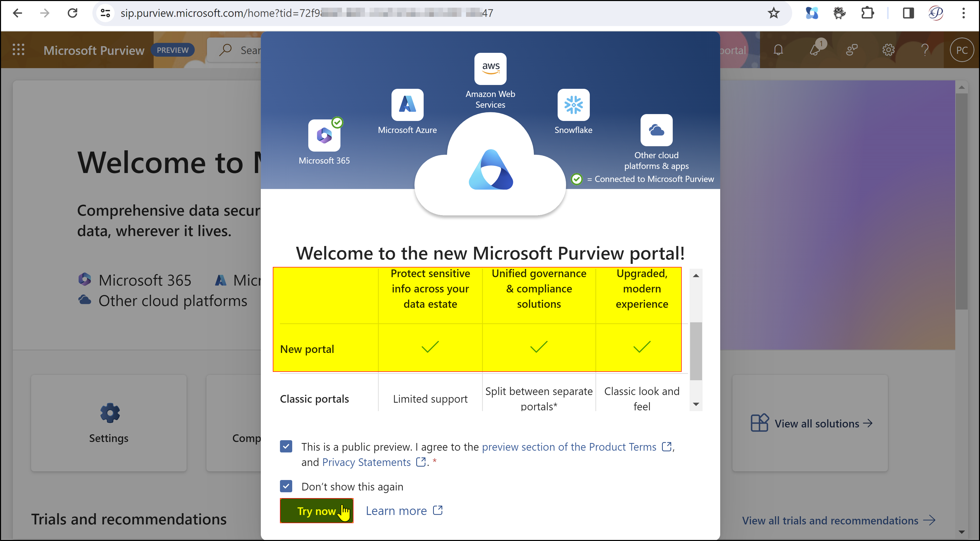Click the PREVIEW badge next to Microsoft Purview
980x541 pixels.
[172, 50]
